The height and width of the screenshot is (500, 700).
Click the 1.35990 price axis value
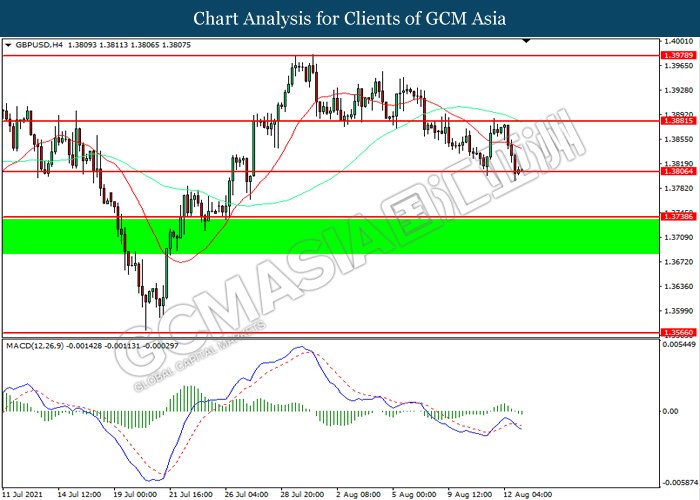point(679,311)
